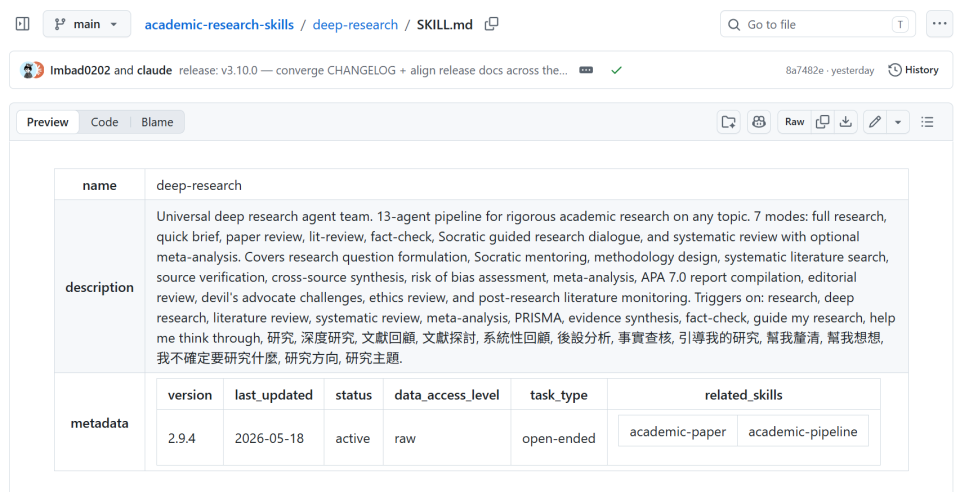Click the academic-pipeline related skill cell
This screenshot has height=492, width=960.
tap(803, 431)
